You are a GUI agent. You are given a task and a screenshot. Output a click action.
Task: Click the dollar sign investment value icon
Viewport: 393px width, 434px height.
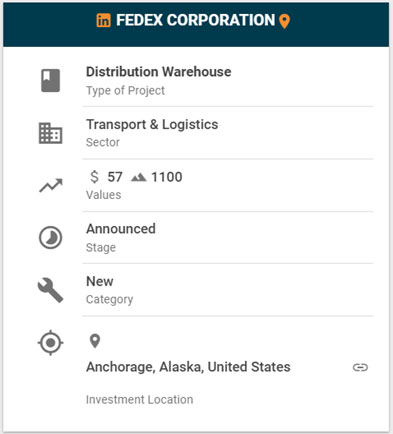94,177
